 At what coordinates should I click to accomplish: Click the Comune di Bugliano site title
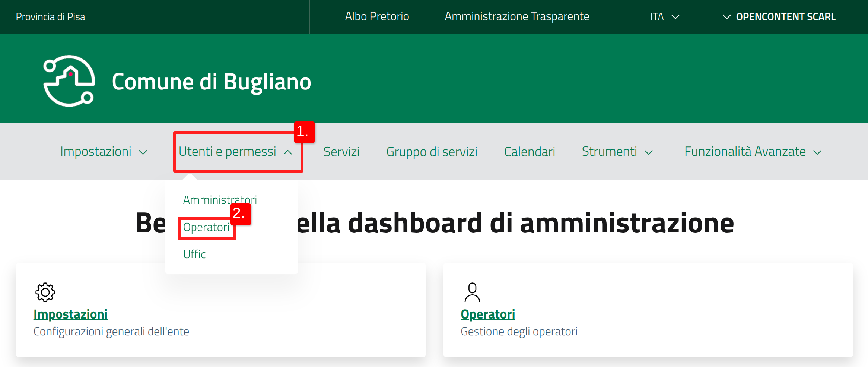(211, 82)
